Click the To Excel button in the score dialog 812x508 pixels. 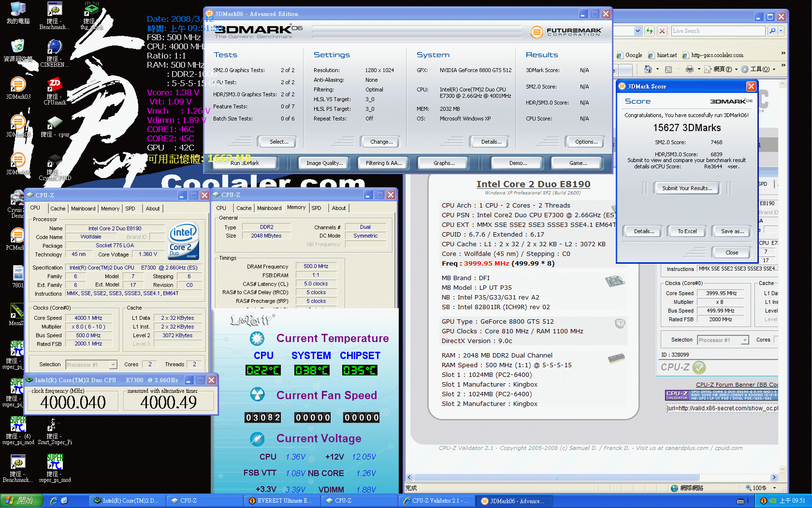pyautogui.click(x=687, y=231)
